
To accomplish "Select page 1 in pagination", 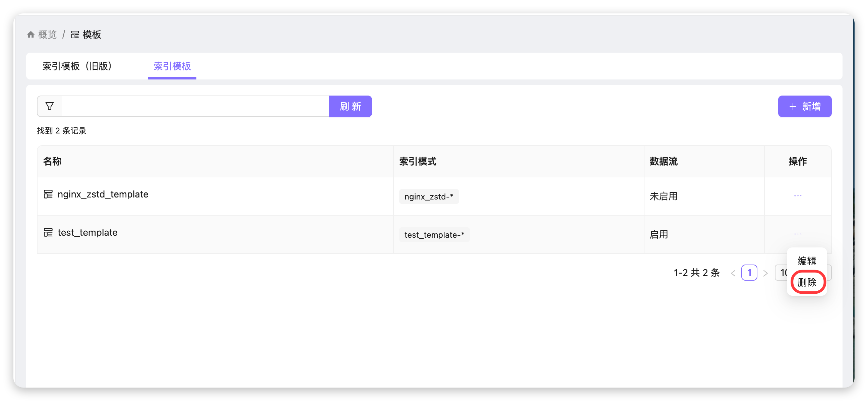I will [x=749, y=273].
